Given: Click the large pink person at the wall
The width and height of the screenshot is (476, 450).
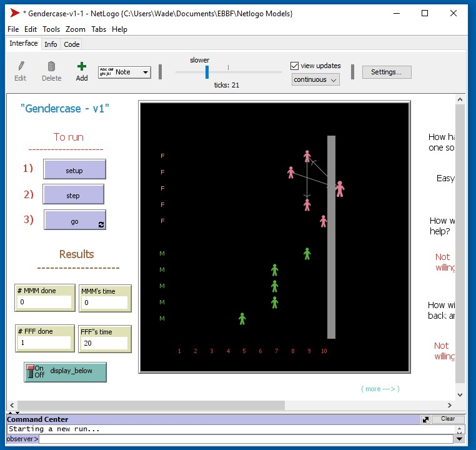Looking at the screenshot, I should [x=339, y=188].
